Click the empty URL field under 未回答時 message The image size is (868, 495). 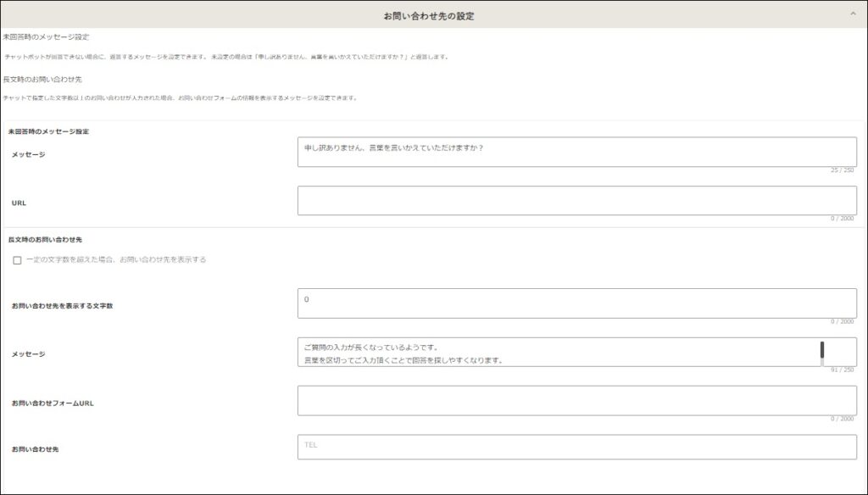coord(576,201)
